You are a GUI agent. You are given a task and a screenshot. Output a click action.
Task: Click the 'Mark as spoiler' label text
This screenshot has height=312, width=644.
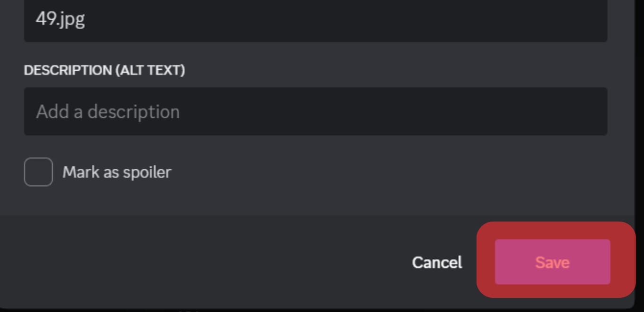(x=117, y=172)
